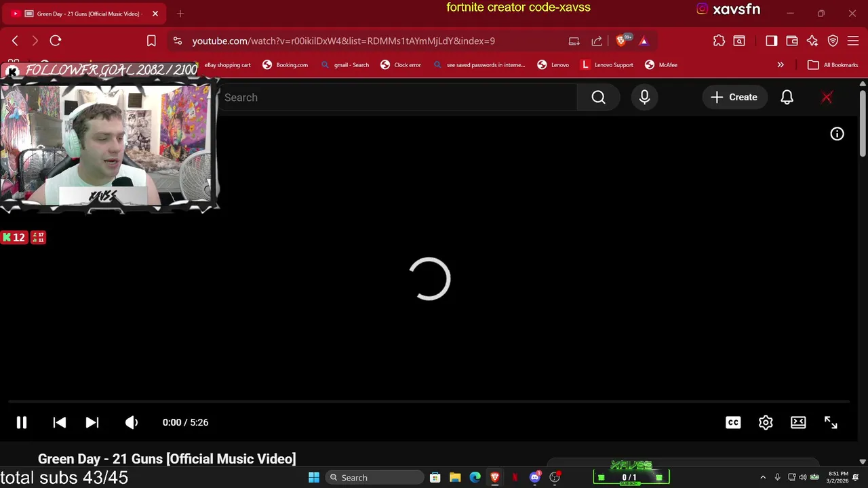Open the browser hamburger main menu

tap(853, 41)
